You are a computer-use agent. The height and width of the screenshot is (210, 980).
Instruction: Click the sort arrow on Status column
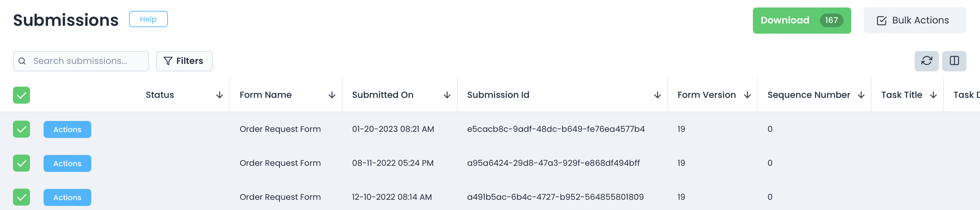(220, 95)
